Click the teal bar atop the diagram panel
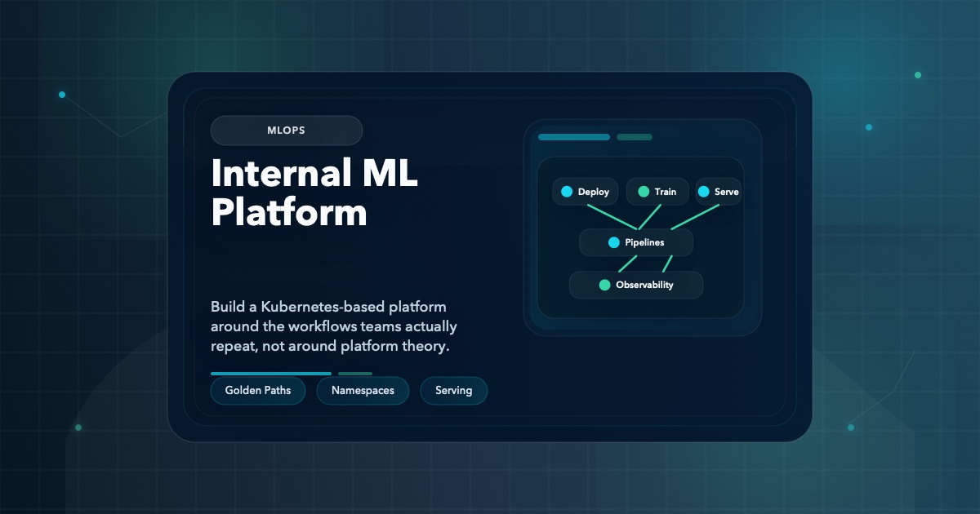 pyautogui.click(x=572, y=137)
